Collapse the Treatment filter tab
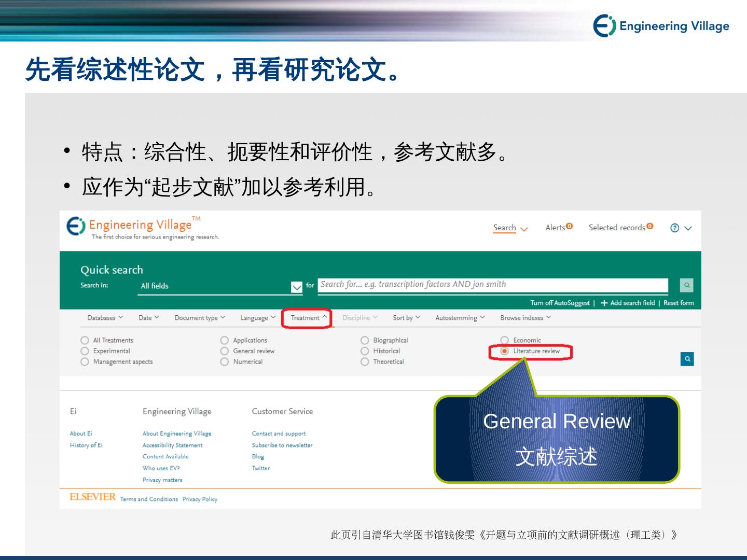 point(308,318)
